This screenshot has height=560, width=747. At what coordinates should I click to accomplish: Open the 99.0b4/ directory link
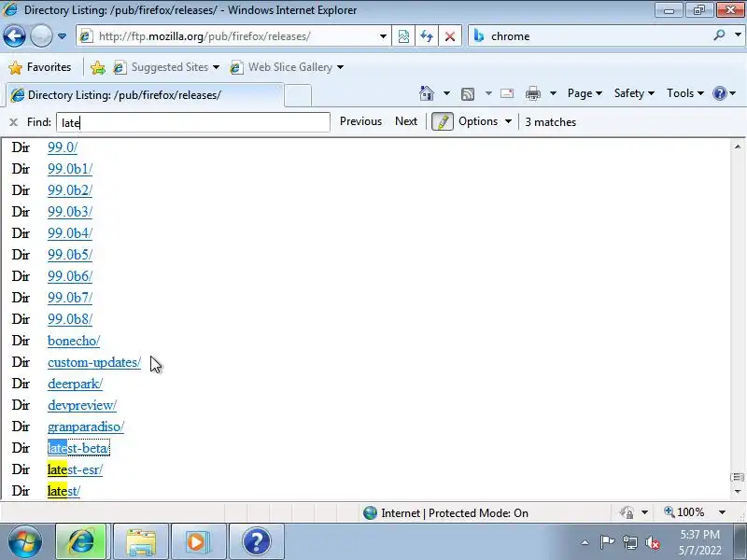coord(70,233)
